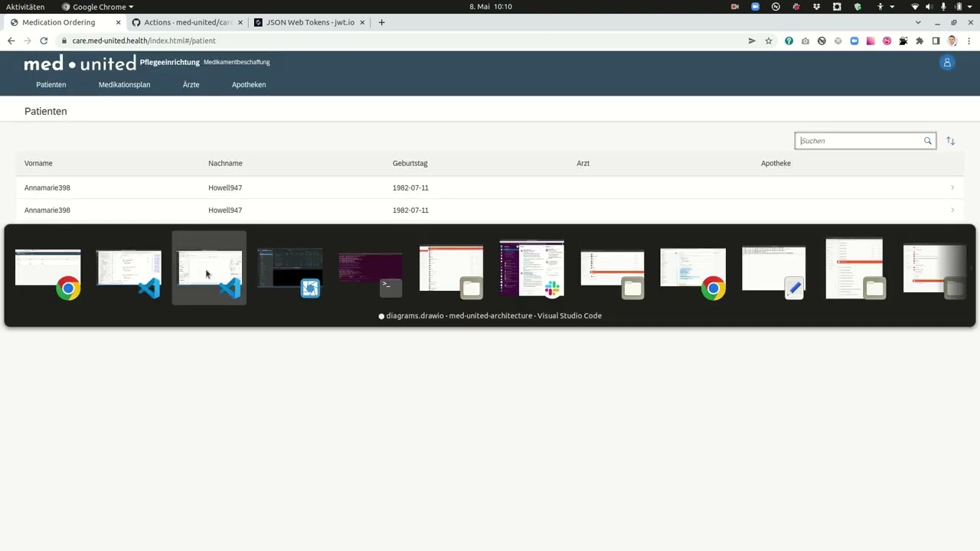This screenshot has width=980, height=551.
Task: Click the Dropbox icon in the system tray
Action: tap(817, 6)
